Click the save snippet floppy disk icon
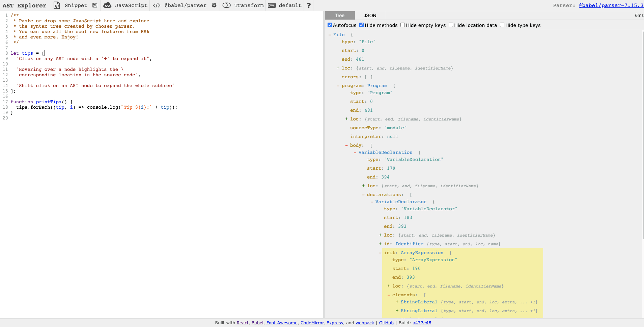The height and width of the screenshot is (327, 644). pos(95,5)
